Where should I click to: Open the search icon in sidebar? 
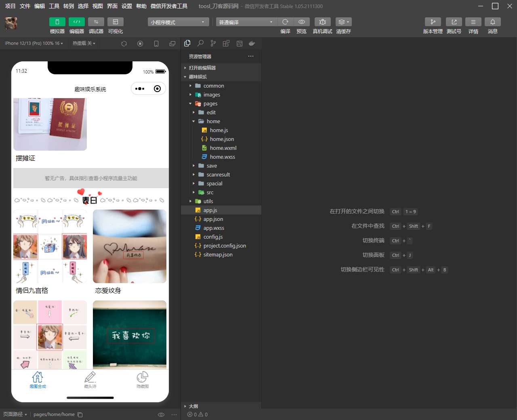click(200, 43)
